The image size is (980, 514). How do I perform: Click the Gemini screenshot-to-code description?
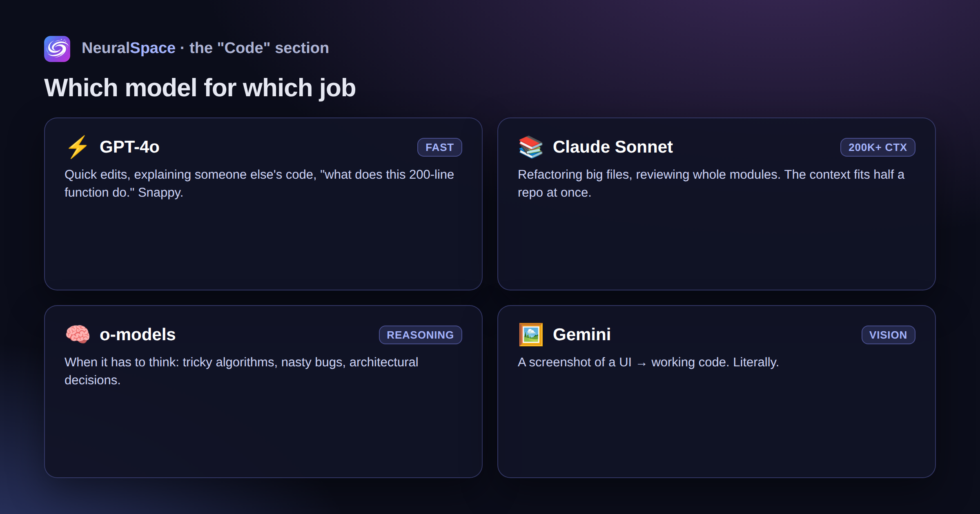(x=648, y=362)
